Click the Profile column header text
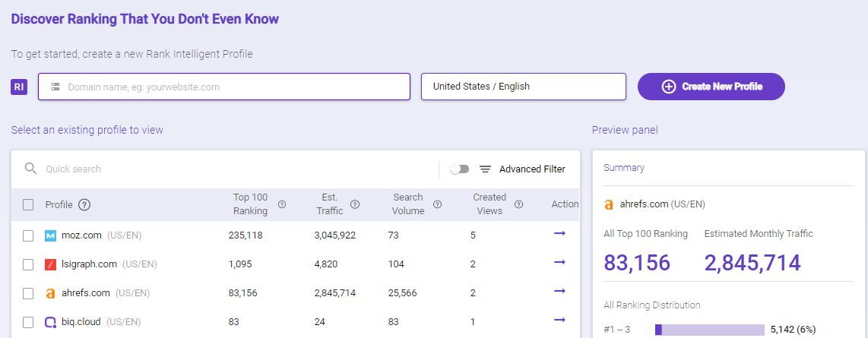 pos(59,204)
